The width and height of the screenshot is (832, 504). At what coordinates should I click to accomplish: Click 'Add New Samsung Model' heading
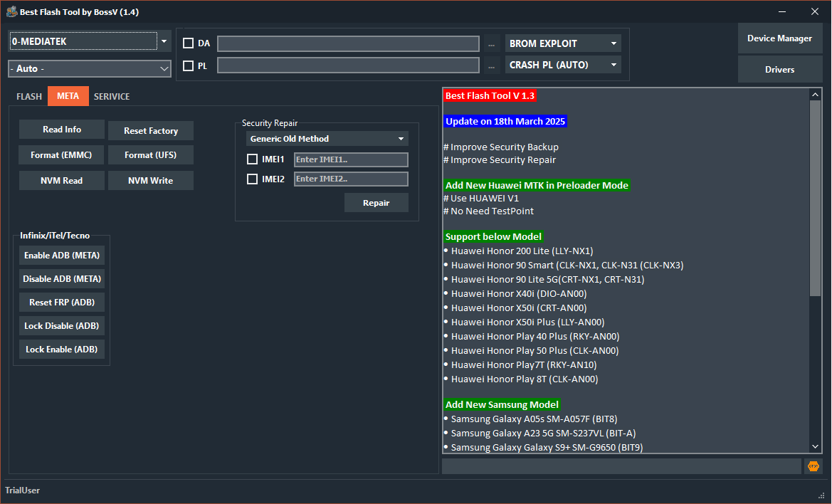(502, 404)
